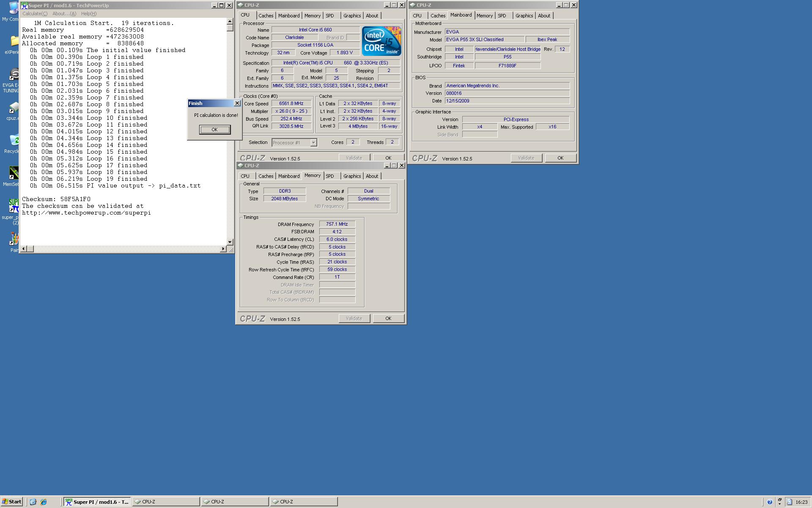Open MemSet desktop icon
The width and height of the screenshot is (812, 508).
tap(11, 177)
